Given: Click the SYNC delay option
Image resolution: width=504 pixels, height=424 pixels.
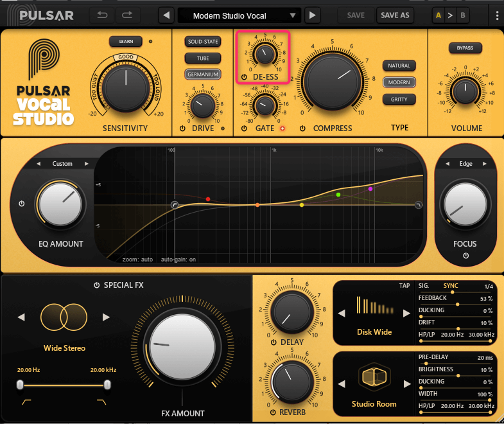Looking at the screenshot, I should tap(451, 286).
